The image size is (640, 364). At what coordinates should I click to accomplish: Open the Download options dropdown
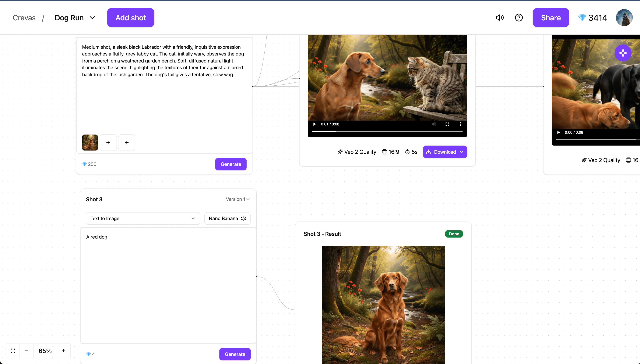point(462,152)
